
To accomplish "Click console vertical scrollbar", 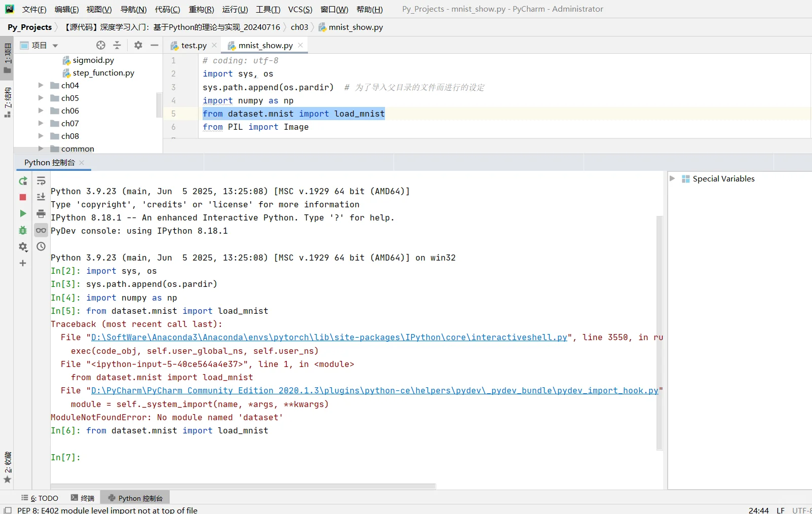I will pos(660,333).
